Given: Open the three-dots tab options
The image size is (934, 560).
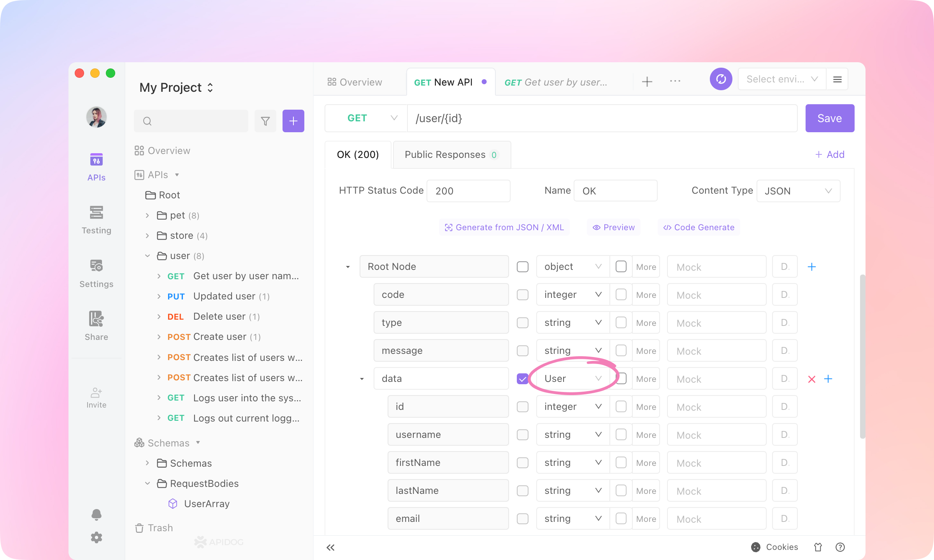Looking at the screenshot, I should click(x=675, y=81).
